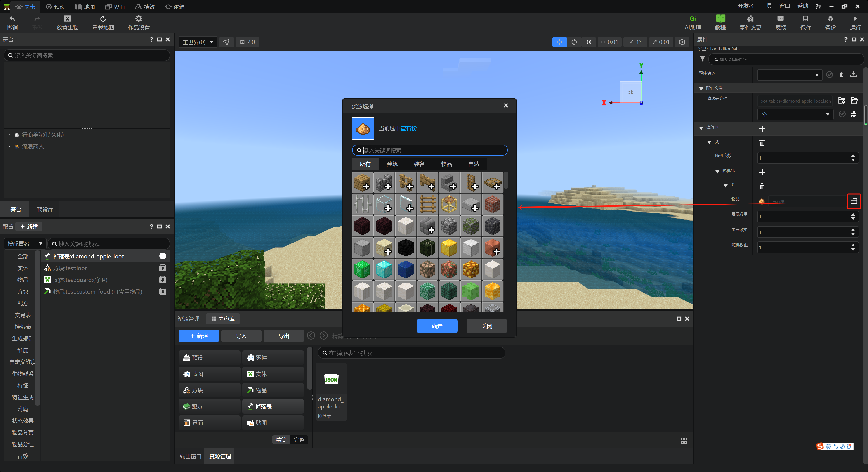The image size is (868, 472).
Task: Add new 随机池 entry with plus icon
Action: click(x=762, y=172)
